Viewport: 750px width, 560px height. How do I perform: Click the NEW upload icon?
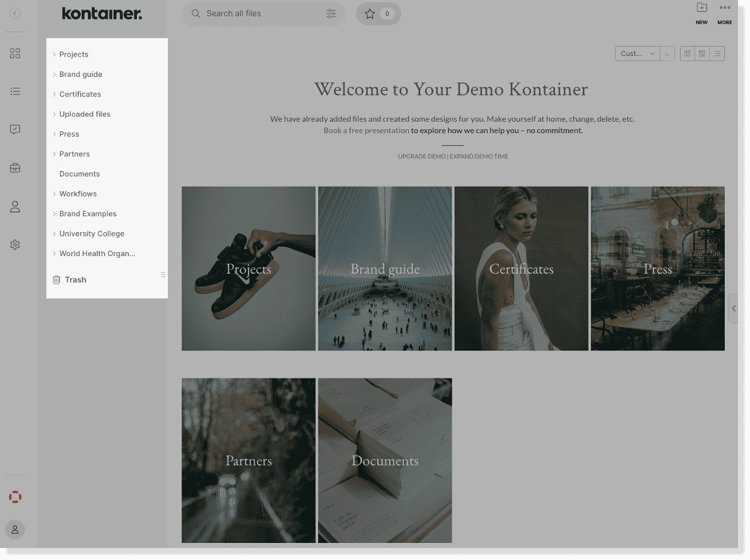coord(701,8)
